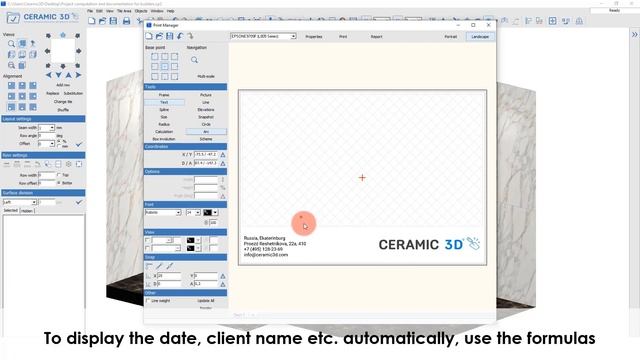
Task: Click the New file icon in main toolbar
Action: 92,21
